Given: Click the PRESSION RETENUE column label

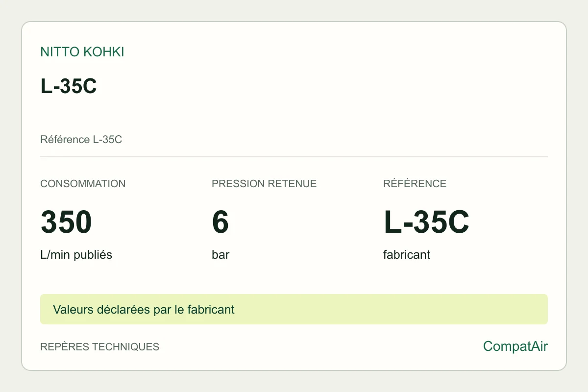Looking at the screenshot, I should tap(264, 184).
